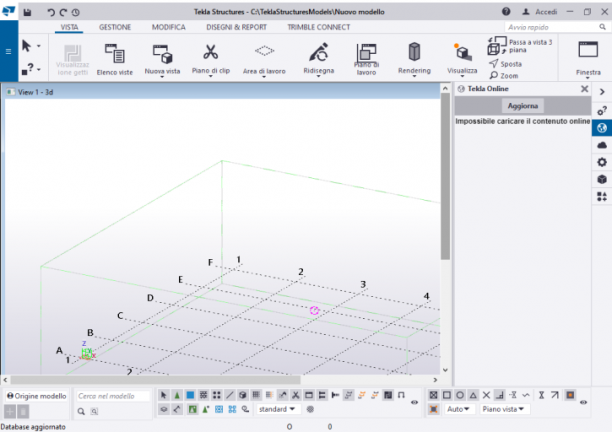The width and height of the screenshot is (612, 432).
Task: Open the 3D cube components side panel
Action: pos(602,179)
